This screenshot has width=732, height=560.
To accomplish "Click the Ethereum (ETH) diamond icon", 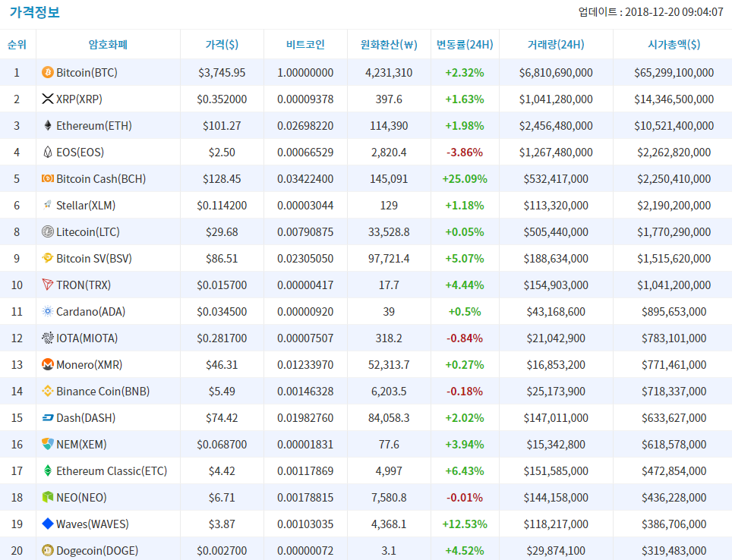I will tap(48, 125).
